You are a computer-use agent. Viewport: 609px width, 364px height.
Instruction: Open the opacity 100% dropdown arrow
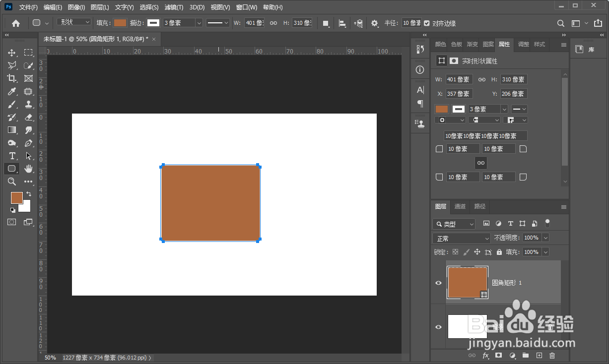click(x=545, y=238)
